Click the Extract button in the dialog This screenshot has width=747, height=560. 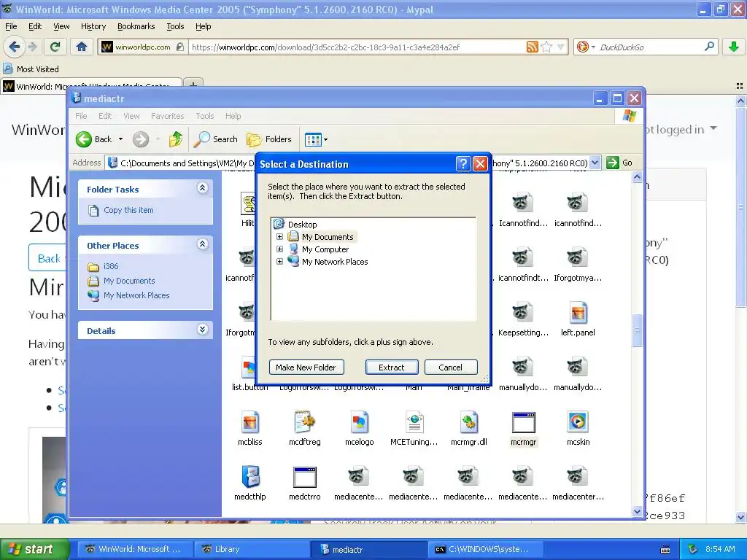(x=392, y=367)
